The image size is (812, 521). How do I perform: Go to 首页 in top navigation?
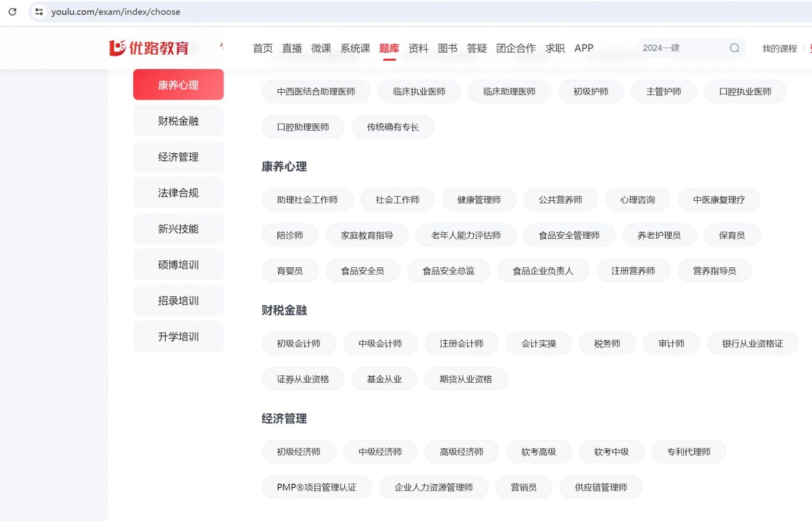click(263, 48)
